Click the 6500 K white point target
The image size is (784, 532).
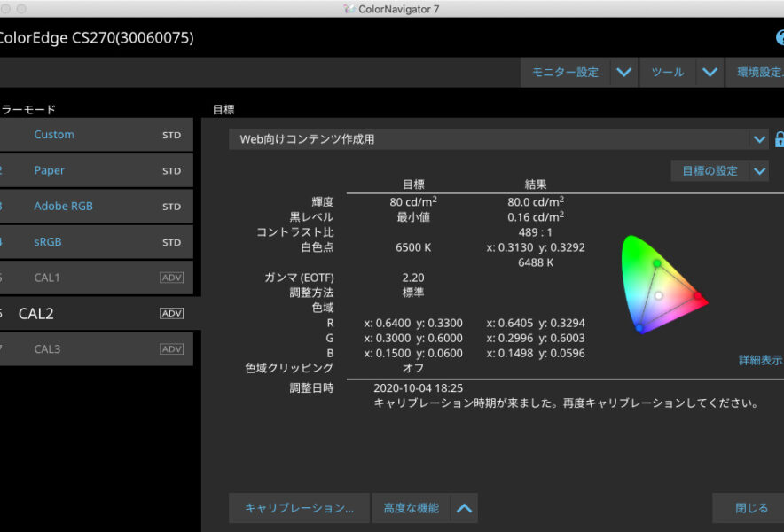coord(413,247)
